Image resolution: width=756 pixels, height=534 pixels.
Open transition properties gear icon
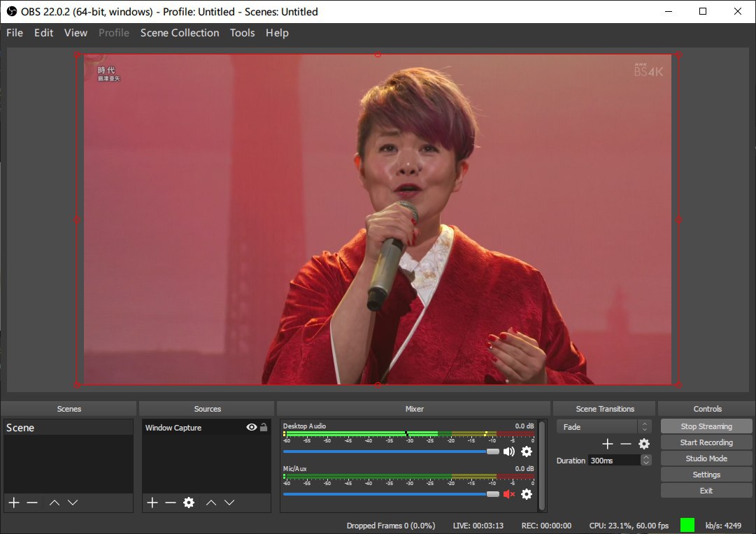pyautogui.click(x=644, y=444)
